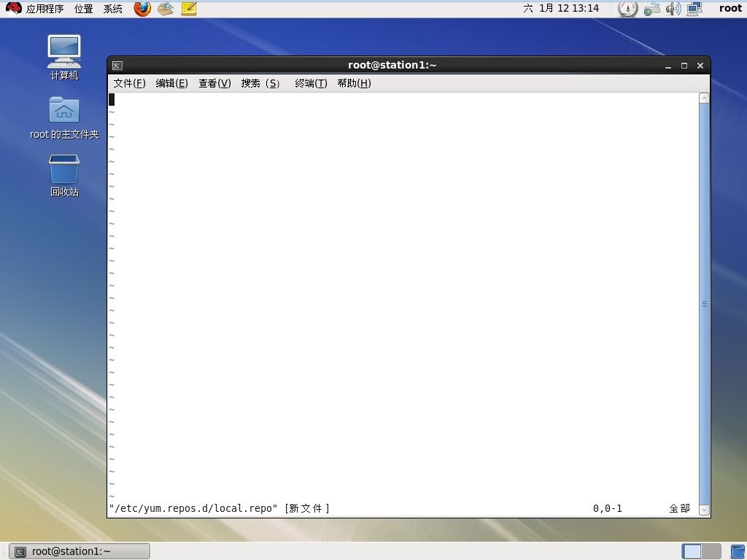Click the terminal scrollbar up arrow
This screenshot has width=747, height=560.
(704, 98)
